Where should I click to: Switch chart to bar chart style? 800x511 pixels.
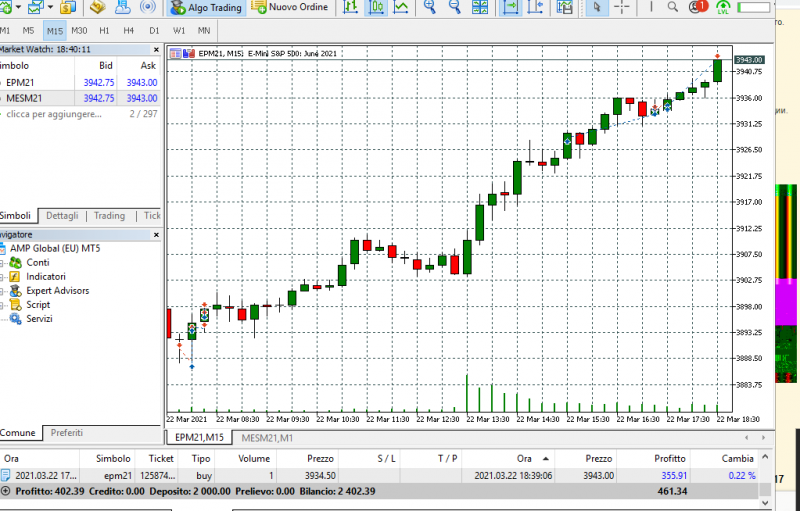point(351,7)
